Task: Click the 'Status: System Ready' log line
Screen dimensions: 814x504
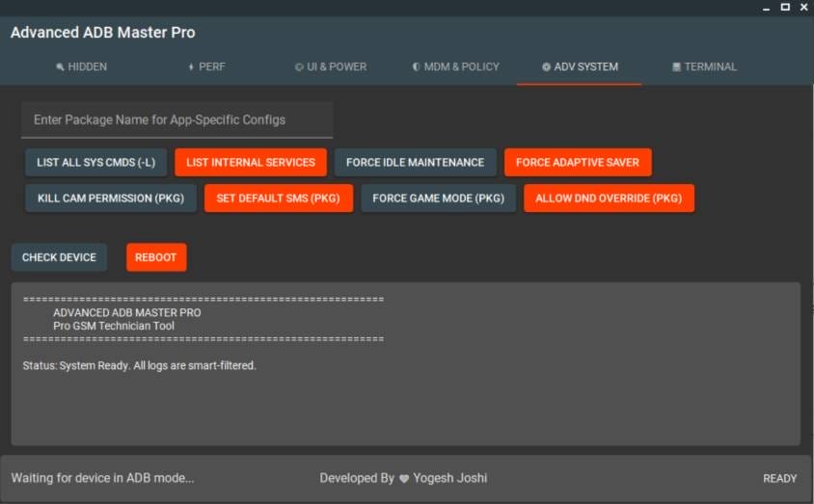Action: 139,365
